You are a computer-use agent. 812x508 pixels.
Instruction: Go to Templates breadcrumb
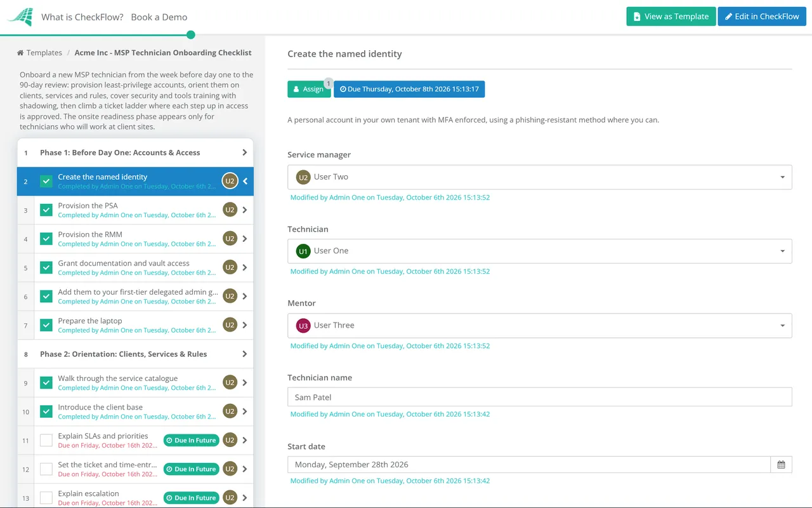tap(44, 53)
